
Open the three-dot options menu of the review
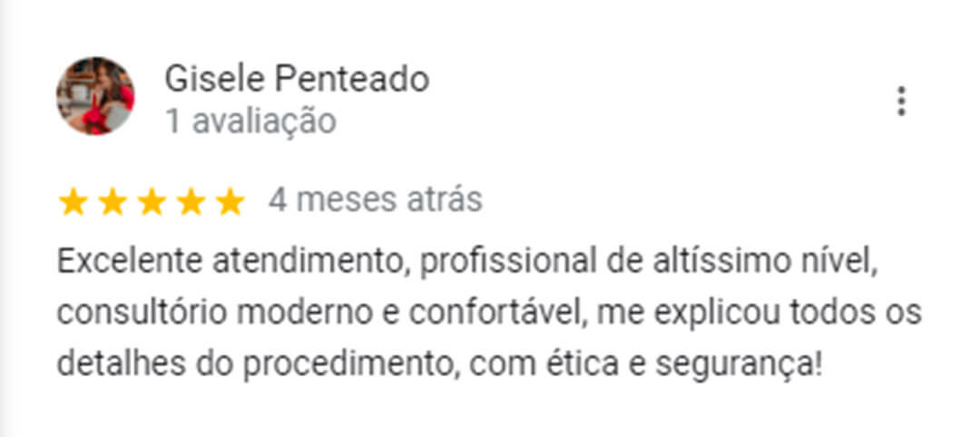[x=901, y=102]
